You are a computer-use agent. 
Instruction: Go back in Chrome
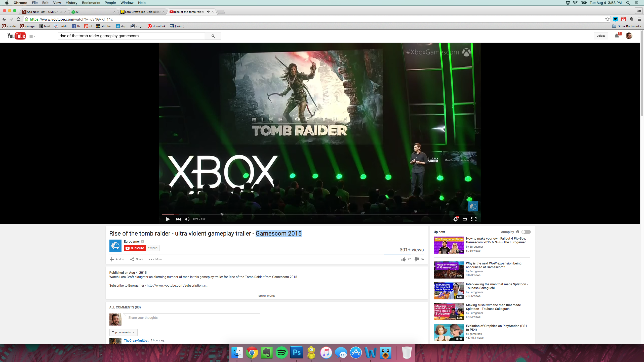click(4, 19)
